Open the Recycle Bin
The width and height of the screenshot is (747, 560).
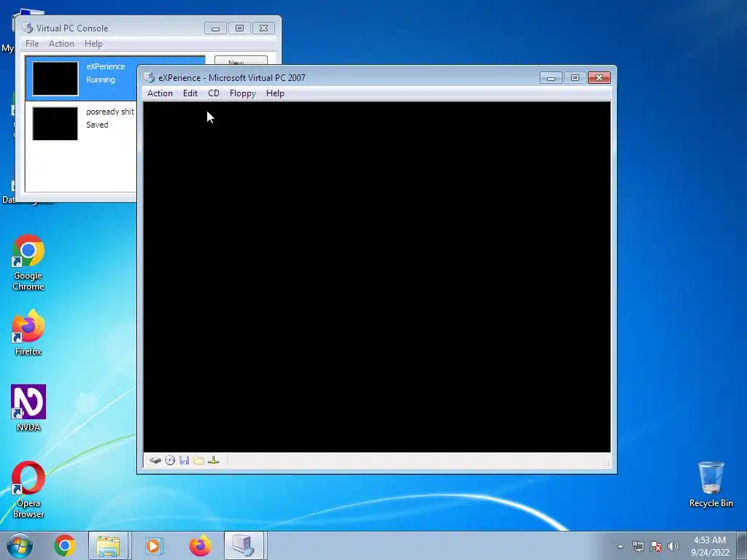711,484
